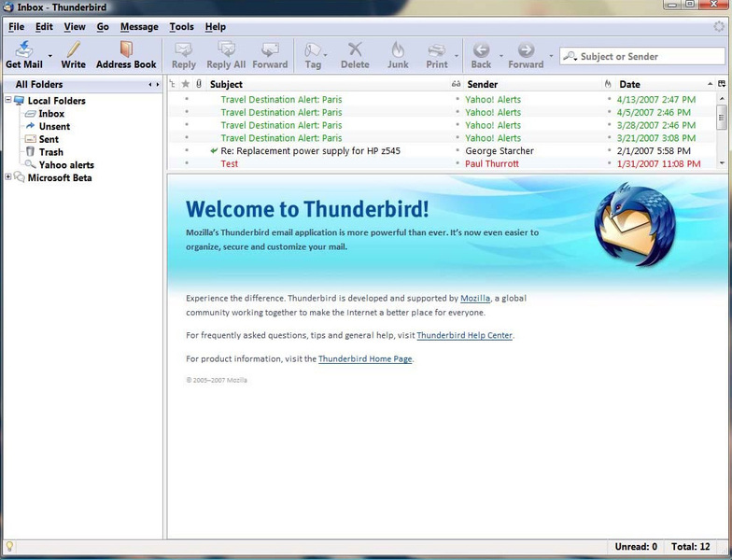Sort by the read glasses column
The width and height of the screenshot is (732, 560).
pos(456,84)
